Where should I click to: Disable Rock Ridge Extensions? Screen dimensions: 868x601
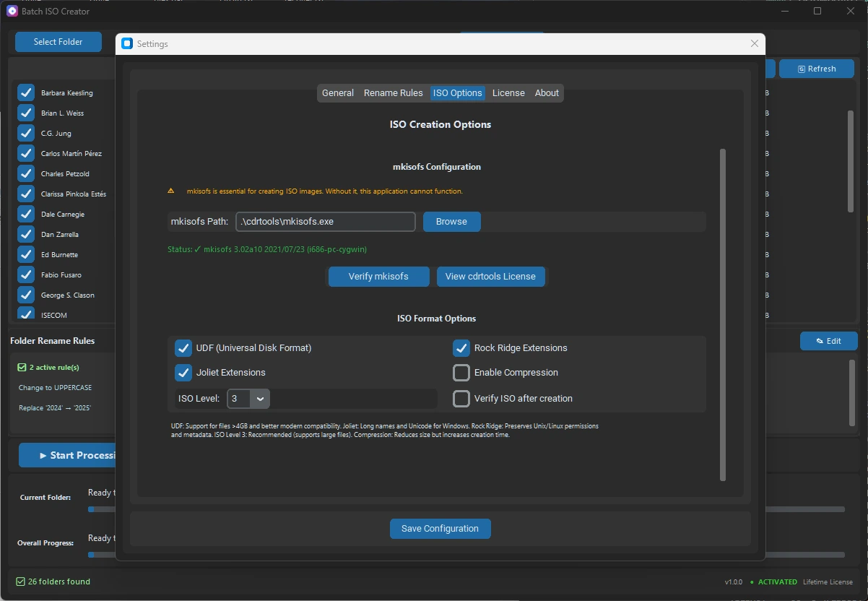coord(461,347)
